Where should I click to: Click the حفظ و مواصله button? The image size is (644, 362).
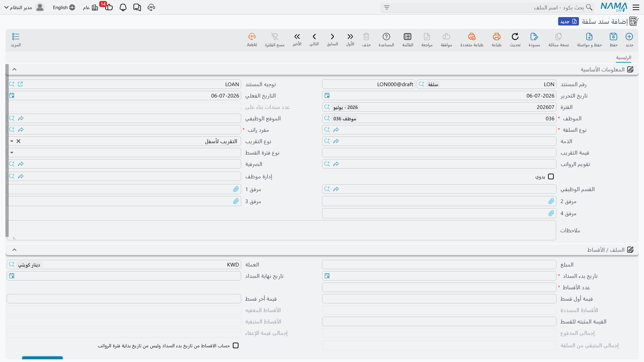pyautogui.click(x=589, y=40)
